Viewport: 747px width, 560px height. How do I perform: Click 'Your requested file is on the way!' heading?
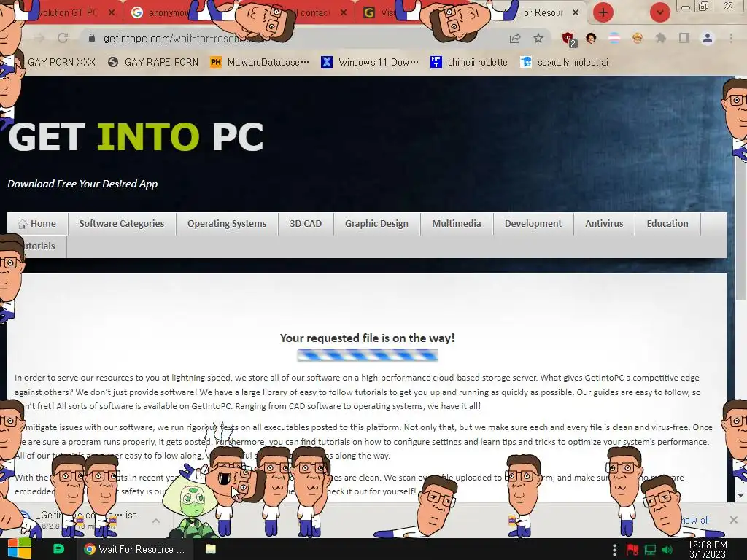pos(368,338)
